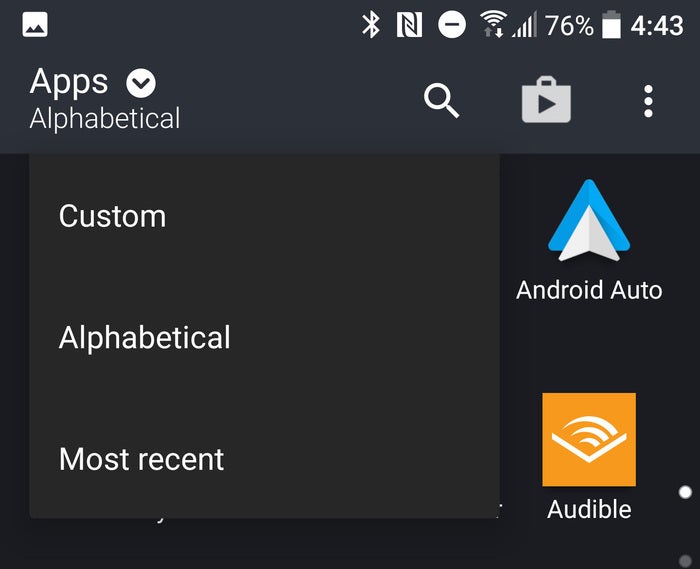700x569 pixels.
Task: Tap the Wi-Fi signal icon
Action: 492,24
